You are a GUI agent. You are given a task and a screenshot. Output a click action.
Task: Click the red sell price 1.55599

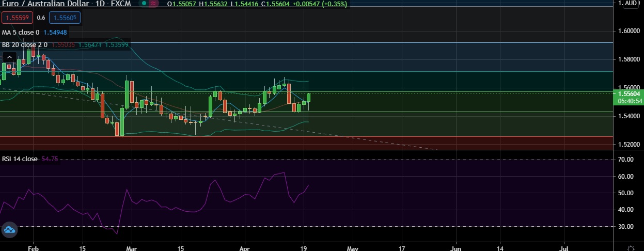(x=18, y=18)
